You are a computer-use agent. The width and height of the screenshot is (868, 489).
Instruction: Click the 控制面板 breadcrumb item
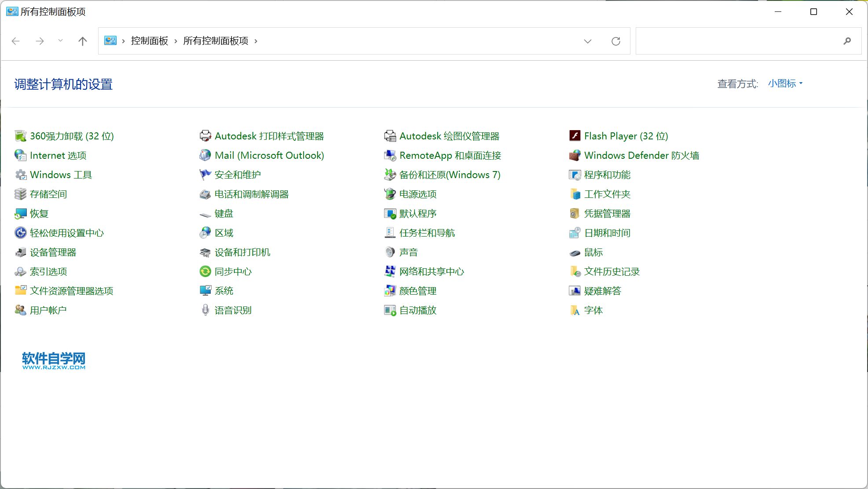click(x=150, y=41)
